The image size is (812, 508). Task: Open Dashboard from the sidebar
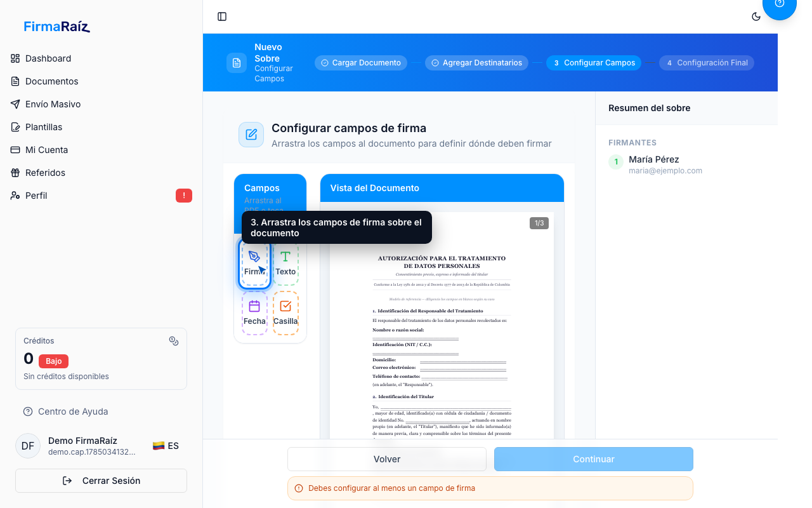(101, 58)
